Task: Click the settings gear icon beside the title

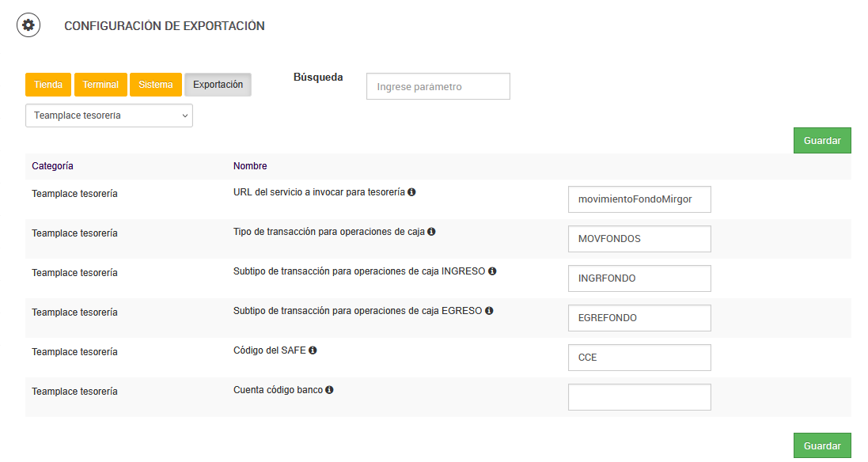Action: 28,25
